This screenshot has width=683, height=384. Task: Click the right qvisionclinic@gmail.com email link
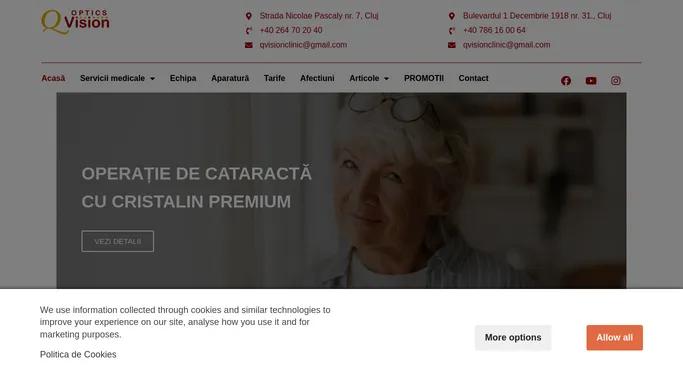tap(506, 45)
